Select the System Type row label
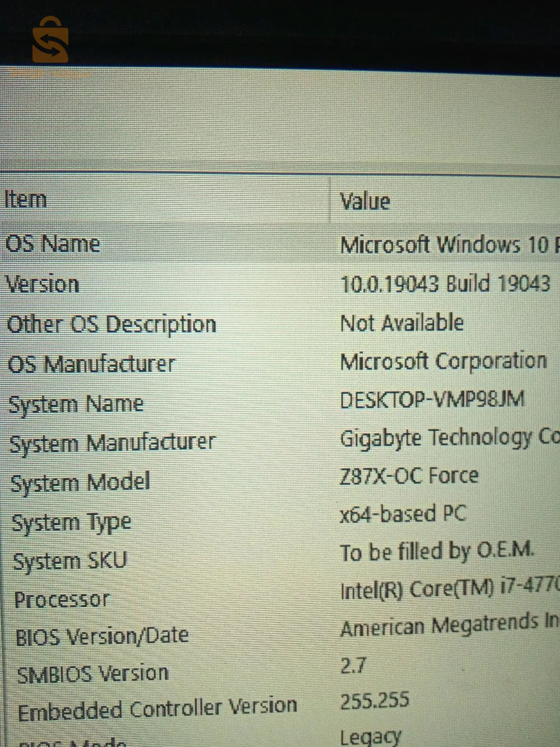Screen dimensions: 560x747 click(72, 523)
